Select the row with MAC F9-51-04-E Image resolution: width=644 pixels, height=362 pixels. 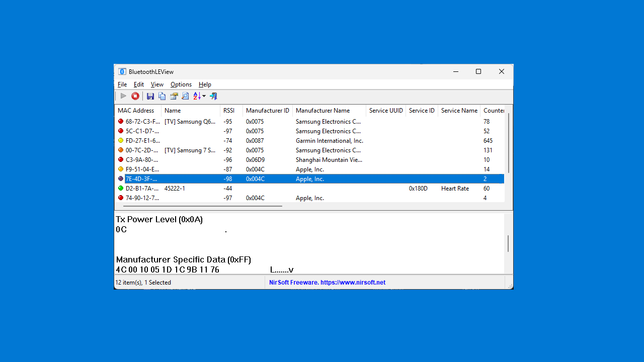coord(309,169)
